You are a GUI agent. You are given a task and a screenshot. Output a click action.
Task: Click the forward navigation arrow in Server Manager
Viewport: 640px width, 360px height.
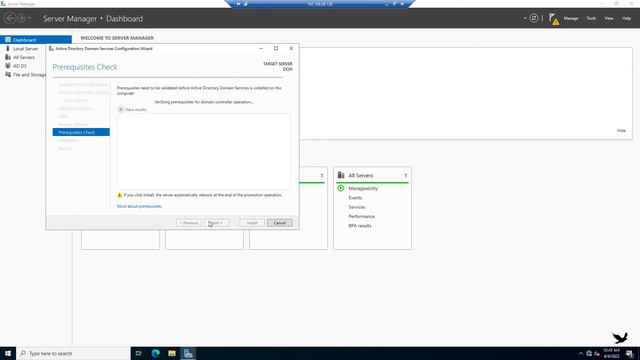(x=22, y=18)
